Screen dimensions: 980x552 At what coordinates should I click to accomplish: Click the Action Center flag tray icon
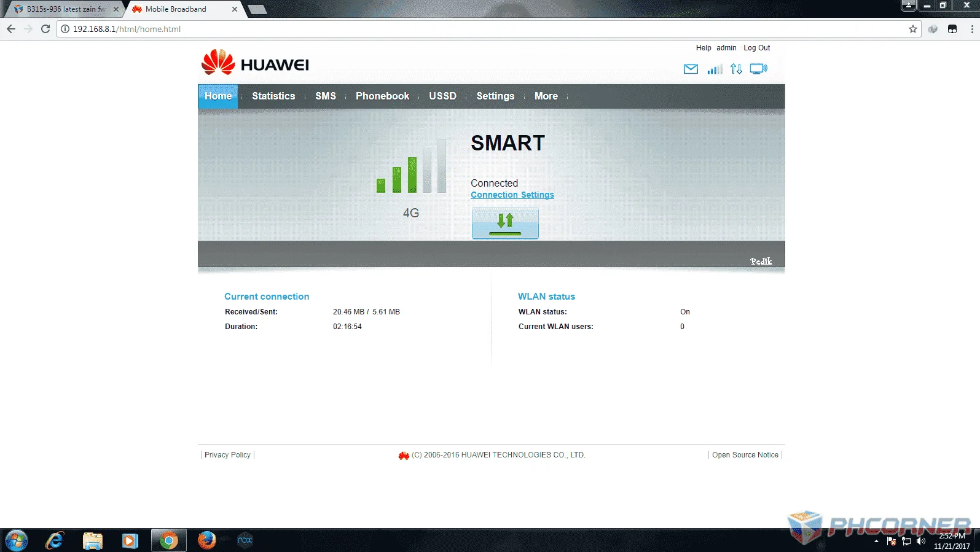892,541
